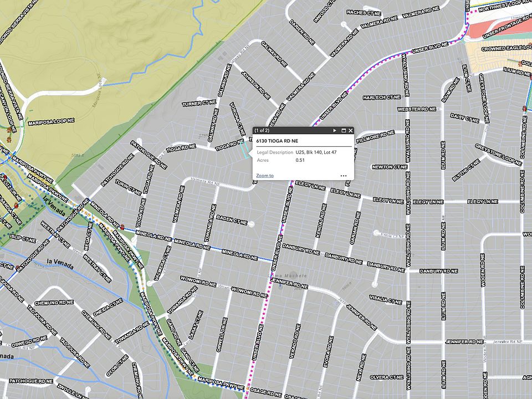Select red marker on Columbine Rd NE
This screenshot has height=399, width=532.
(x=524, y=108)
